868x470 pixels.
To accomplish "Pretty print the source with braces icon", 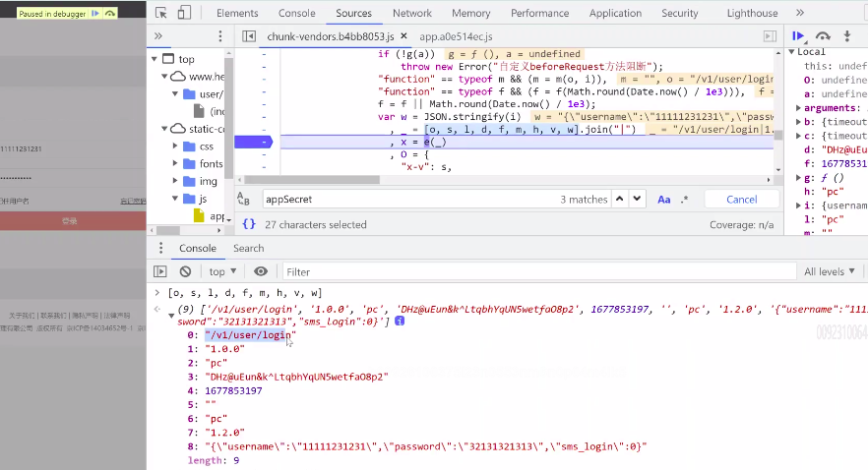I will (x=249, y=224).
